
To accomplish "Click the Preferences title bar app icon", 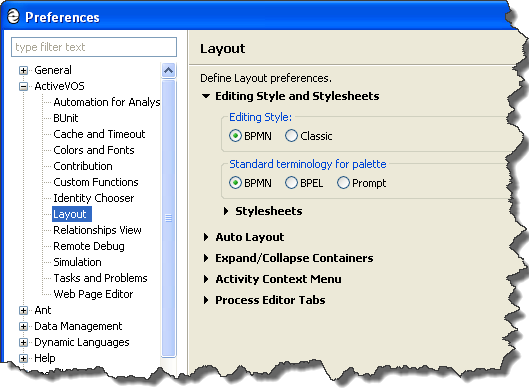I will pyautogui.click(x=13, y=17).
